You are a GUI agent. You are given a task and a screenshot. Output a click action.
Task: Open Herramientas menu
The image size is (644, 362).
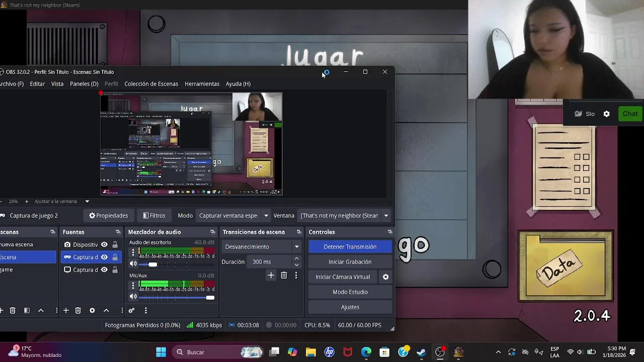pos(202,84)
